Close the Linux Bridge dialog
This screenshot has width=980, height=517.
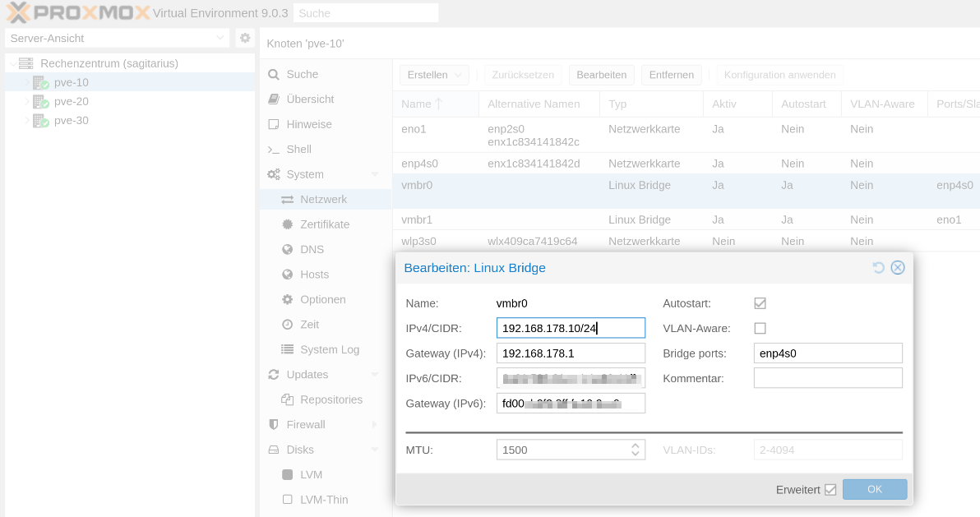coord(898,268)
